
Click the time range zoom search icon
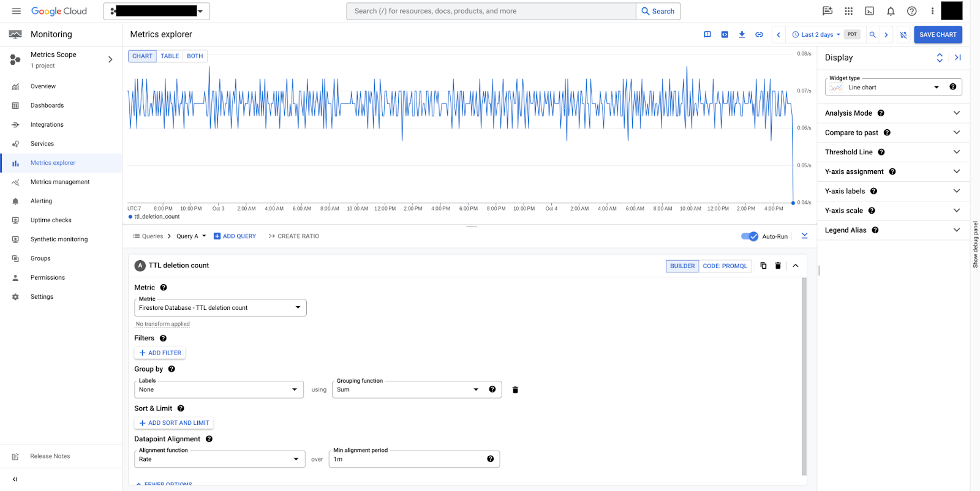[x=872, y=35]
